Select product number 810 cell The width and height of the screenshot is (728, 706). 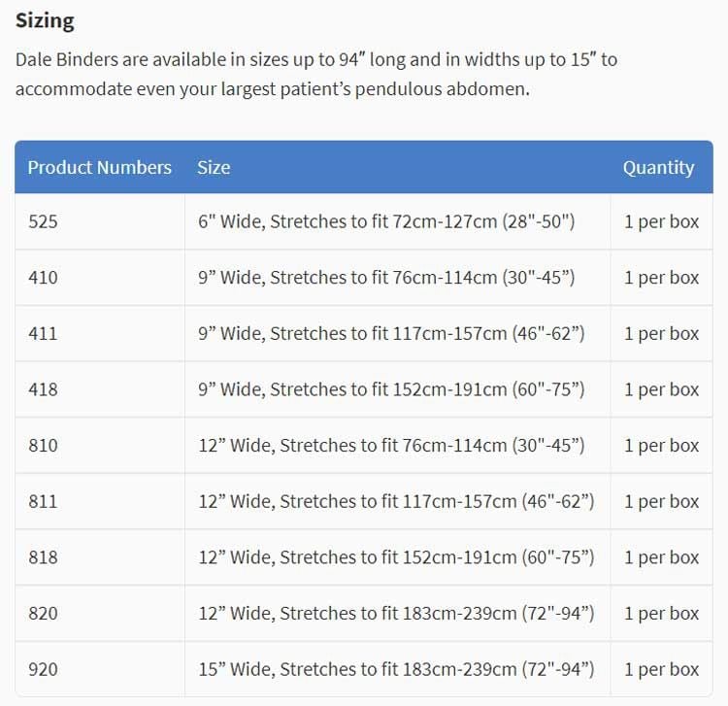click(100, 446)
